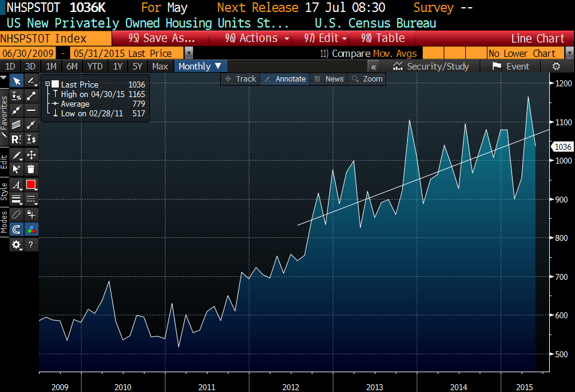Expand the Monthly periodicity dropdown

[x=200, y=67]
